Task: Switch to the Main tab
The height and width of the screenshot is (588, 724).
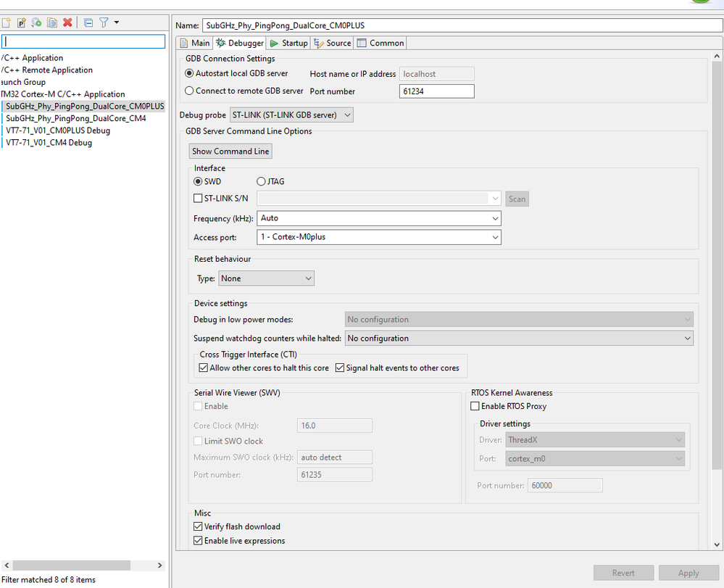Action: (195, 43)
